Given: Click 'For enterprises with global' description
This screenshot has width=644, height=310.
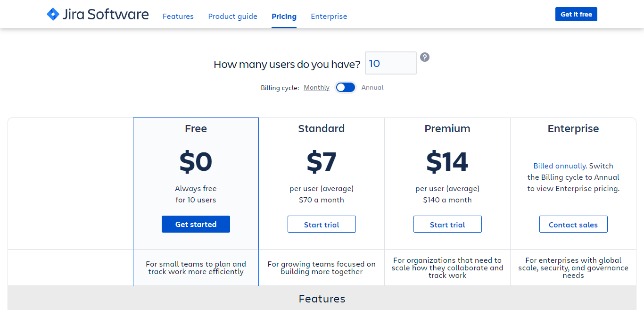Looking at the screenshot, I should point(573,268).
